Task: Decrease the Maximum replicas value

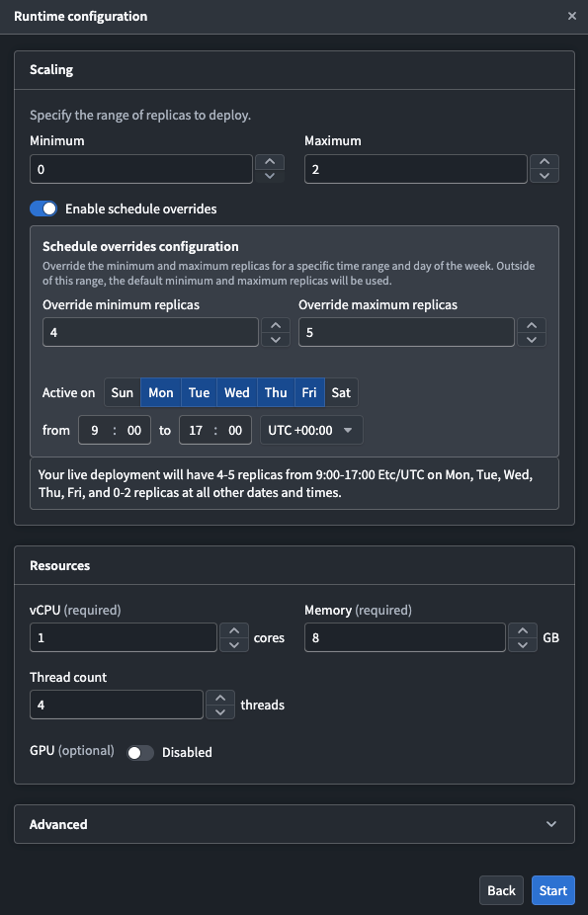Action: 545,176
